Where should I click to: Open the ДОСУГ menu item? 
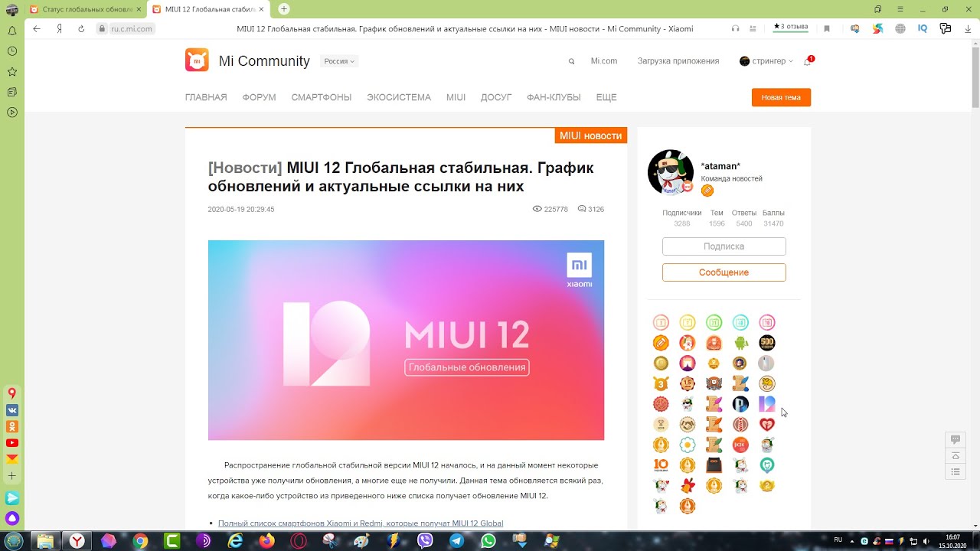496,97
